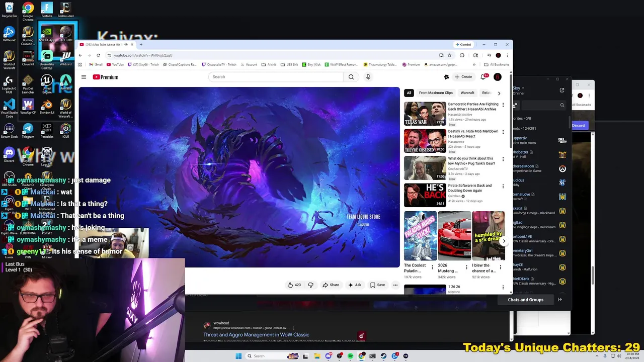This screenshot has height=362, width=644.
Task: Click the Chrome address bar URL
Action: point(143,55)
